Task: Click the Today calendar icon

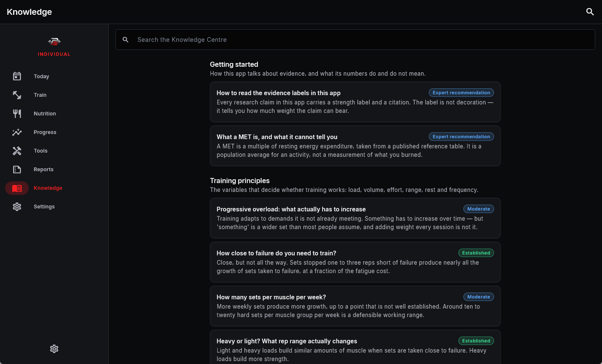Action: pyautogui.click(x=17, y=76)
